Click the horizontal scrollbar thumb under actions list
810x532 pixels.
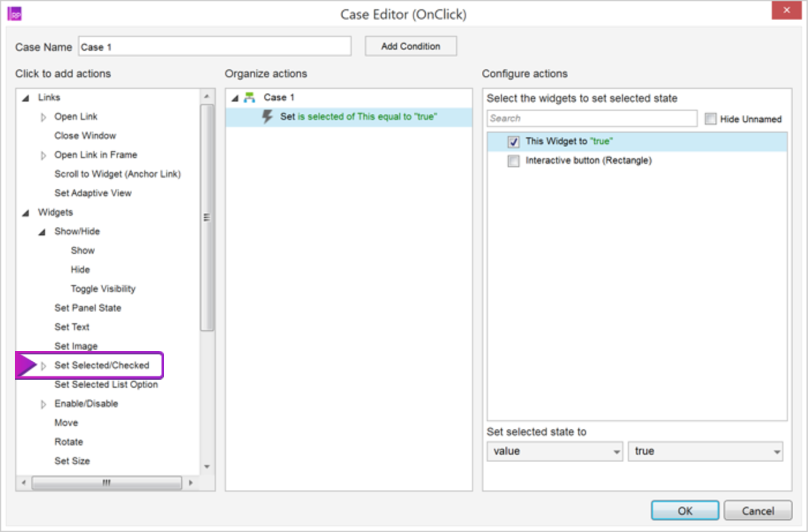click(107, 482)
